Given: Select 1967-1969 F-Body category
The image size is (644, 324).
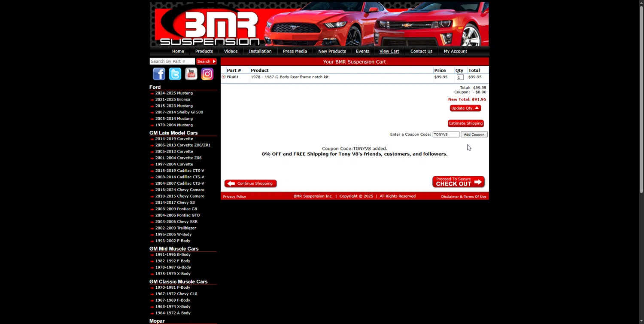Looking at the screenshot, I should 173,300.
